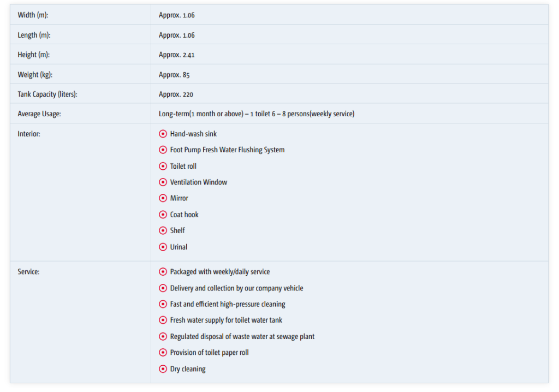559x392 pixels.
Task: Click the bullet icon before Mirror
Action: [163, 198]
